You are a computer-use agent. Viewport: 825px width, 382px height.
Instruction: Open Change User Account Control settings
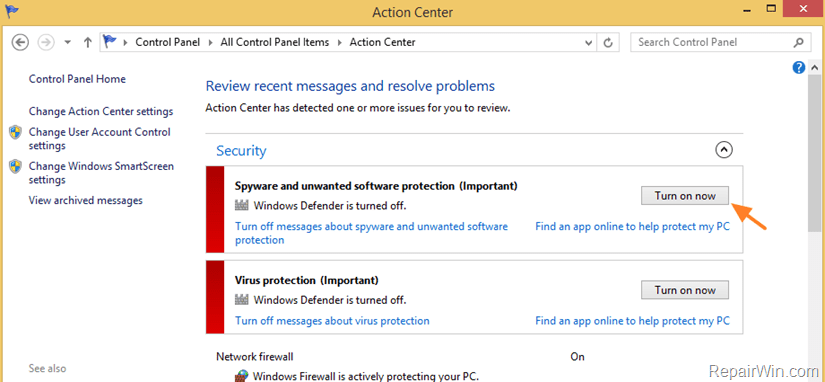99,139
